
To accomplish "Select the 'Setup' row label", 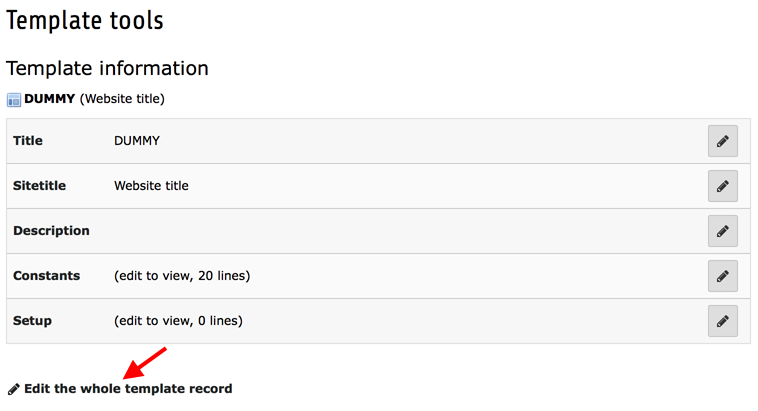I will pyautogui.click(x=32, y=321).
